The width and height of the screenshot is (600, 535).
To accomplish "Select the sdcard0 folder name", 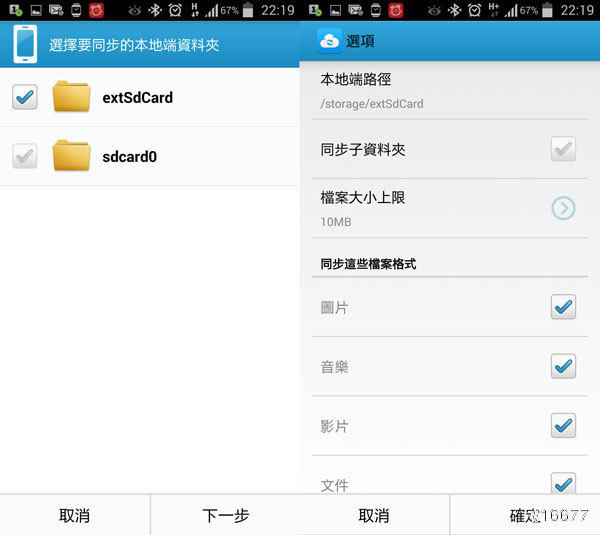I will 130,157.
